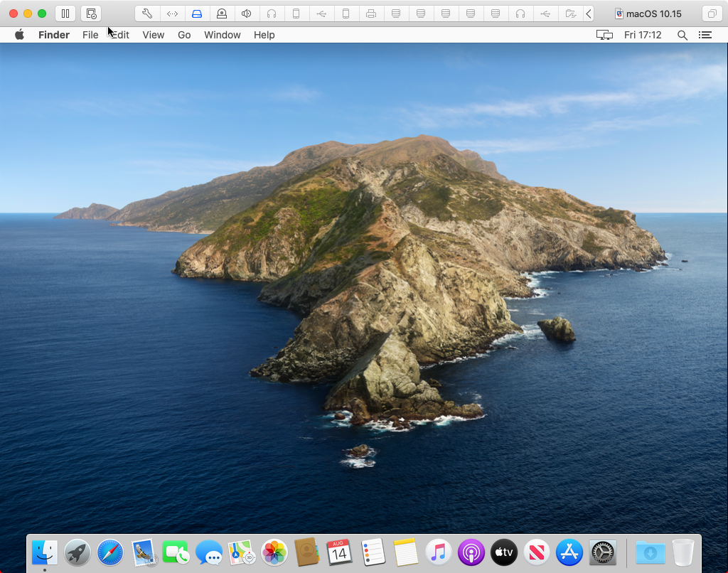Open the Apple menu
This screenshot has height=573, width=728.
(19, 34)
